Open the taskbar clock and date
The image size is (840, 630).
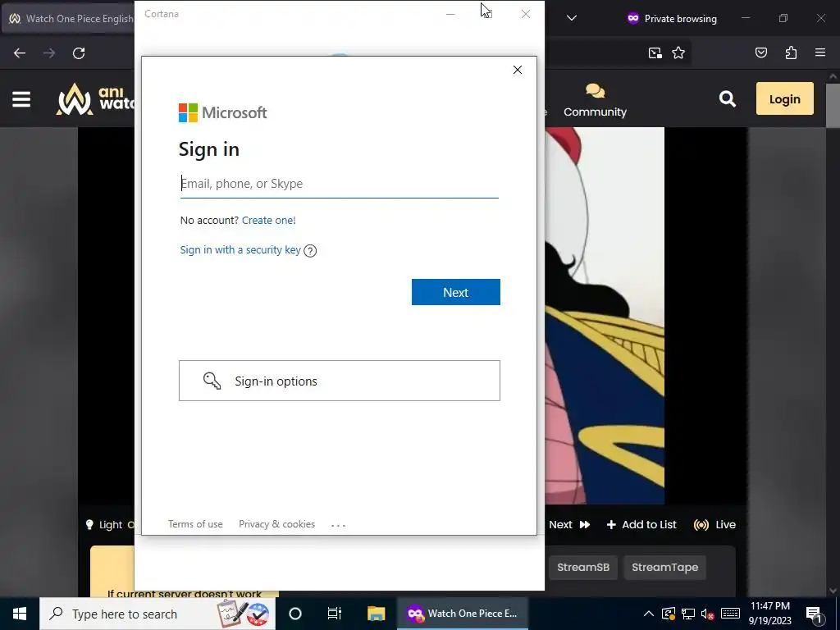(769, 614)
